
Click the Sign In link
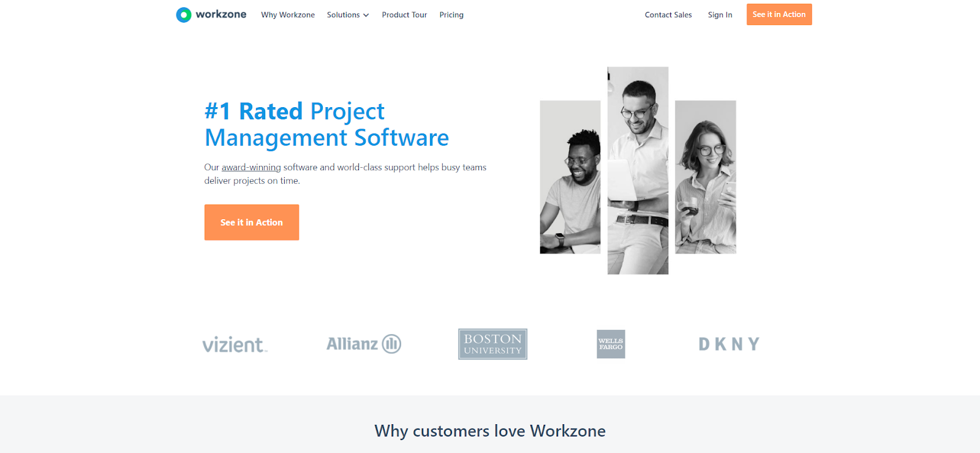click(x=720, y=15)
